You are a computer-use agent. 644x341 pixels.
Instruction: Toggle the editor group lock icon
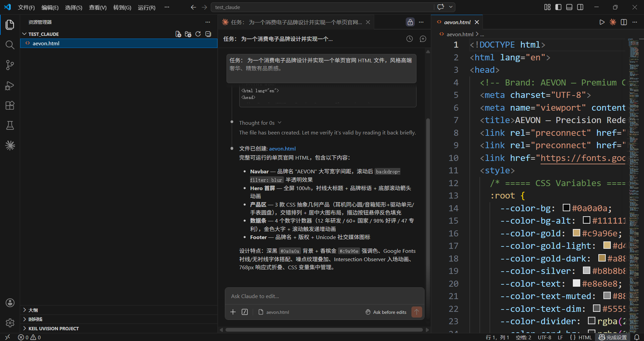coord(410,22)
